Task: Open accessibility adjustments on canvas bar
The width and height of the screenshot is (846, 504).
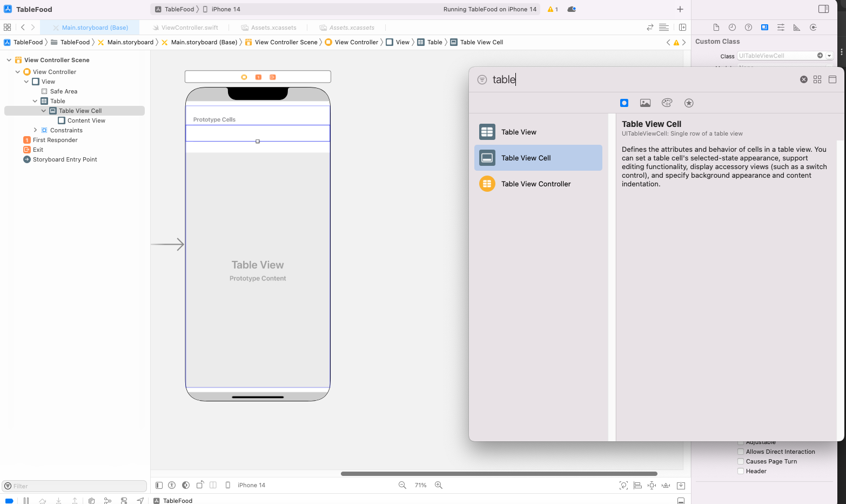Action: (172, 485)
